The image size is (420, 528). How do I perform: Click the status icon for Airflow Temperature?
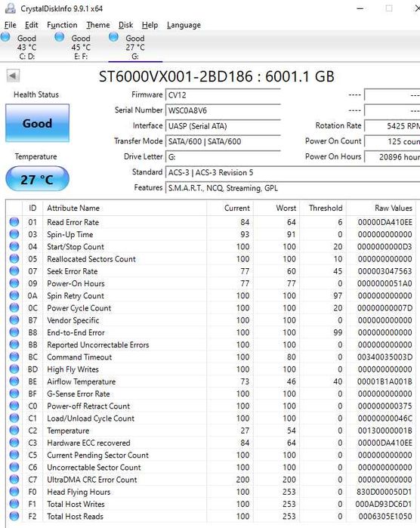14,381
